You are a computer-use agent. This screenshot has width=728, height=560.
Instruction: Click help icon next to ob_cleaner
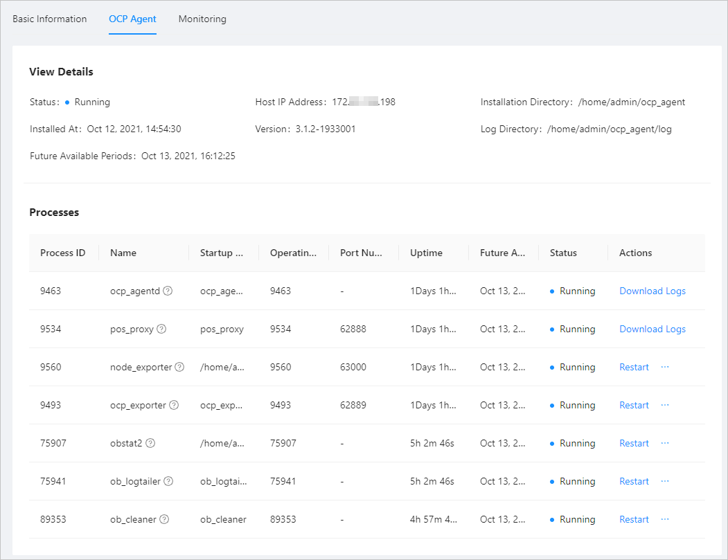coord(164,520)
